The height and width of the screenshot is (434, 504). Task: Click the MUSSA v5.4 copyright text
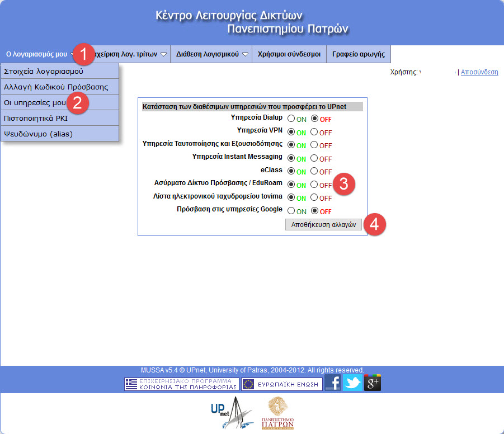click(252, 370)
